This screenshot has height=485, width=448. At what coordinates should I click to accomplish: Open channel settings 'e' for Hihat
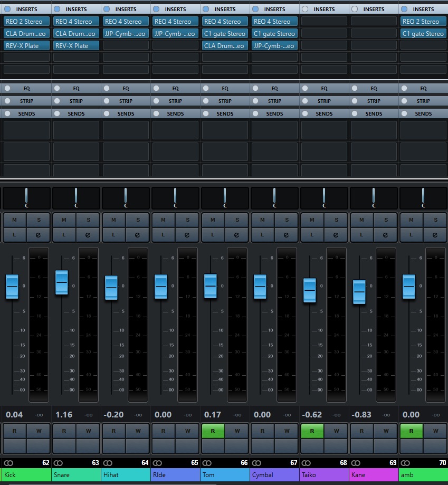(x=138, y=235)
